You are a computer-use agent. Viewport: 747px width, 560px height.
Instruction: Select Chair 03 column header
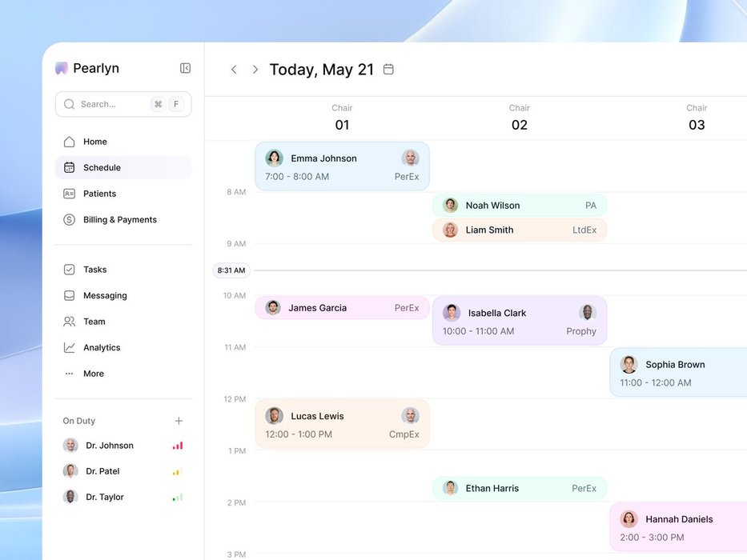tap(697, 118)
